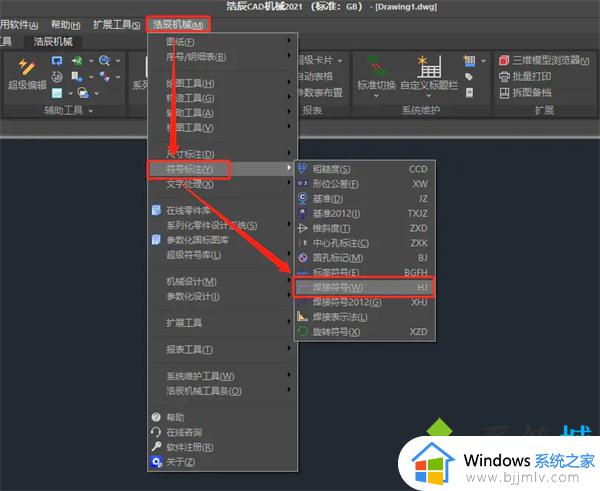Click 关于(Z) gear item in menu
Viewport: 600px width, 491px height.
point(222,462)
